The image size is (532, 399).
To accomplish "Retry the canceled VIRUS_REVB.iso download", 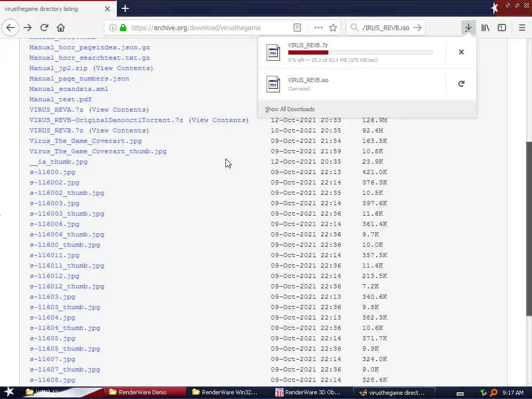I will pos(461,84).
